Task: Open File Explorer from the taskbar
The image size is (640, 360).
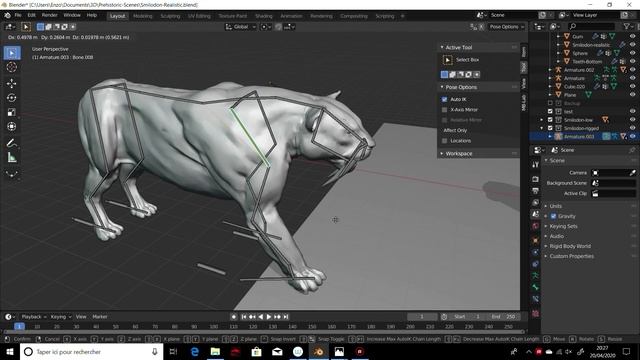Action: tap(215, 351)
